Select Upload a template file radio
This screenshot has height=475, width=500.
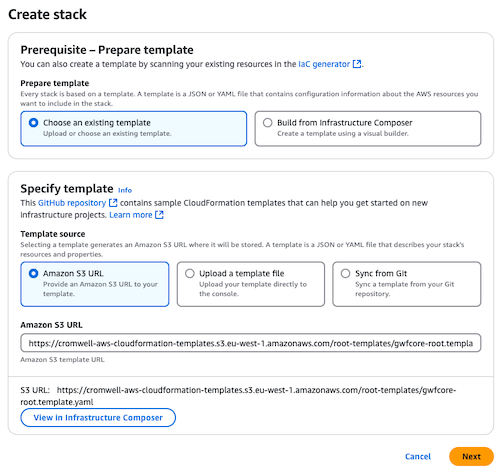[190, 274]
